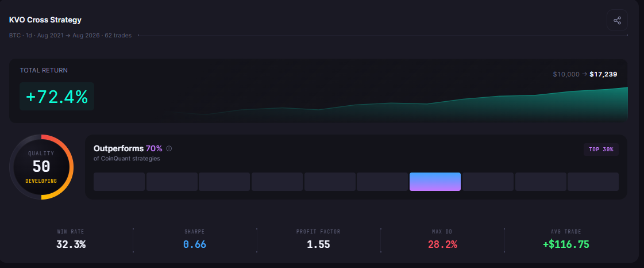Viewport: 644px width, 268px height.
Task: Click the share icon button
Action: click(617, 20)
